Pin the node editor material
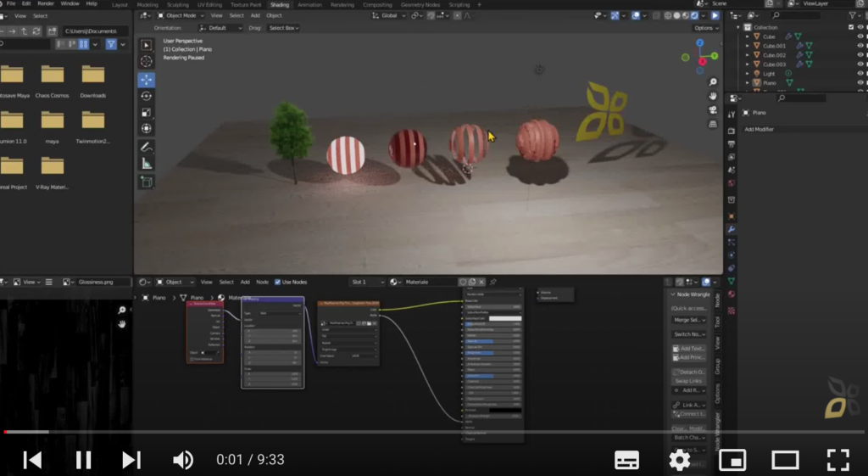Viewport: 868px width, 476px height. click(x=493, y=282)
